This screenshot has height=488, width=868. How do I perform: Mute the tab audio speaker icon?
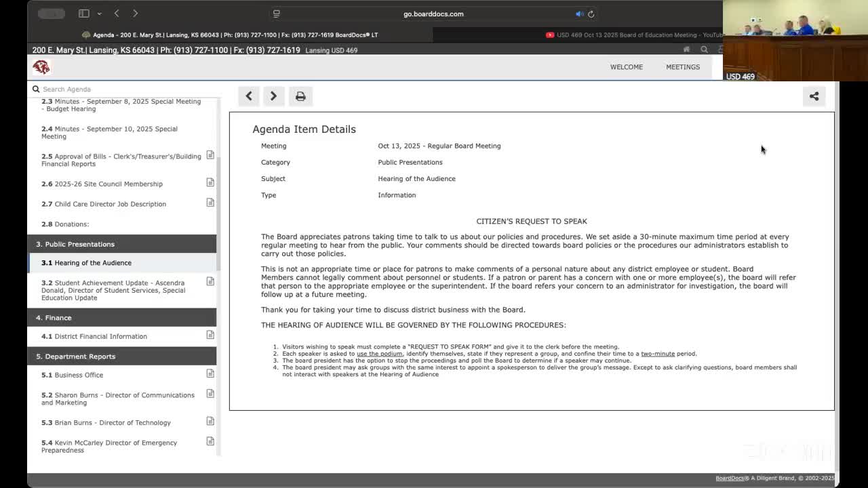pos(579,14)
